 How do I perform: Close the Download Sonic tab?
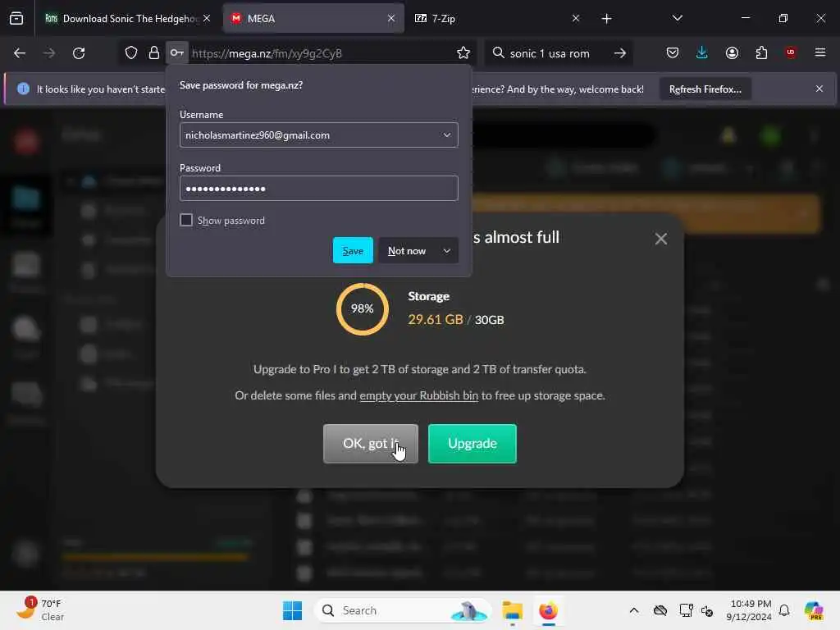pyautogui.click(x=207, y=18)
